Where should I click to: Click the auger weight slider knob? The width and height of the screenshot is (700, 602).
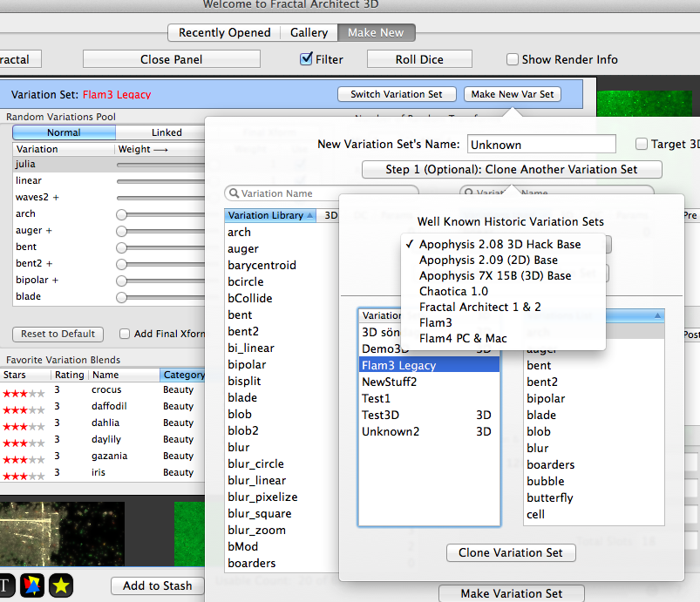tap(121, 231)
